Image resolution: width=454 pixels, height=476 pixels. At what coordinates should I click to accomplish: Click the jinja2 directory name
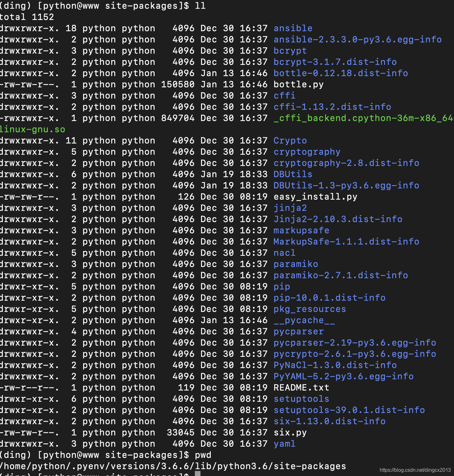pyautogui.click(x=290, y=208)
